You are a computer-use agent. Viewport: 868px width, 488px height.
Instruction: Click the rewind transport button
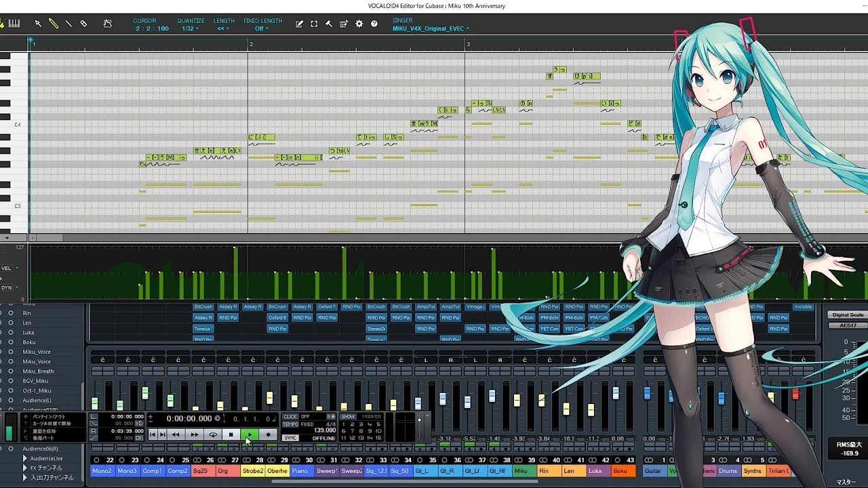pos(176,434)
